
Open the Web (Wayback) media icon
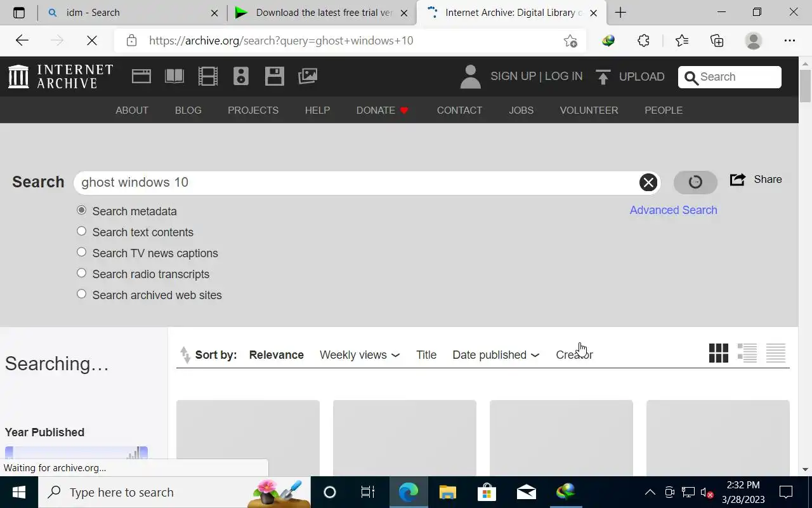coord(141,76)
